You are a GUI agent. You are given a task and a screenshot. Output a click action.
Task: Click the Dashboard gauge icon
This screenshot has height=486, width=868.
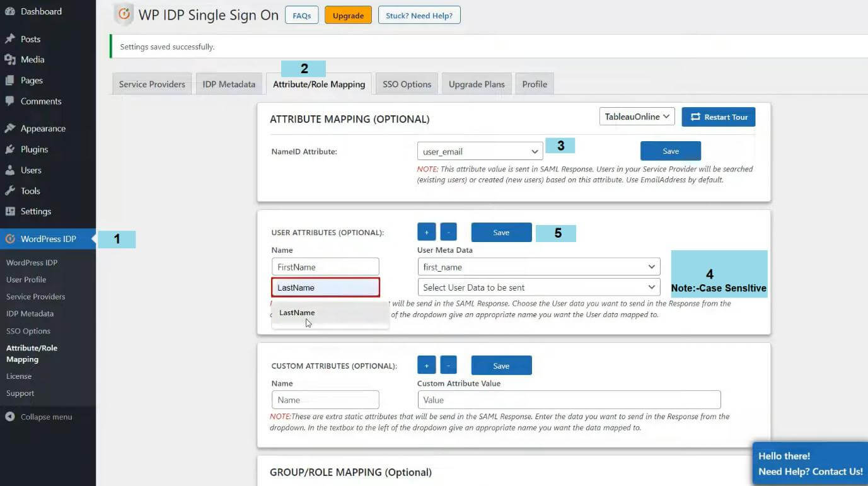pyautogui.click(x=10, y=11)
